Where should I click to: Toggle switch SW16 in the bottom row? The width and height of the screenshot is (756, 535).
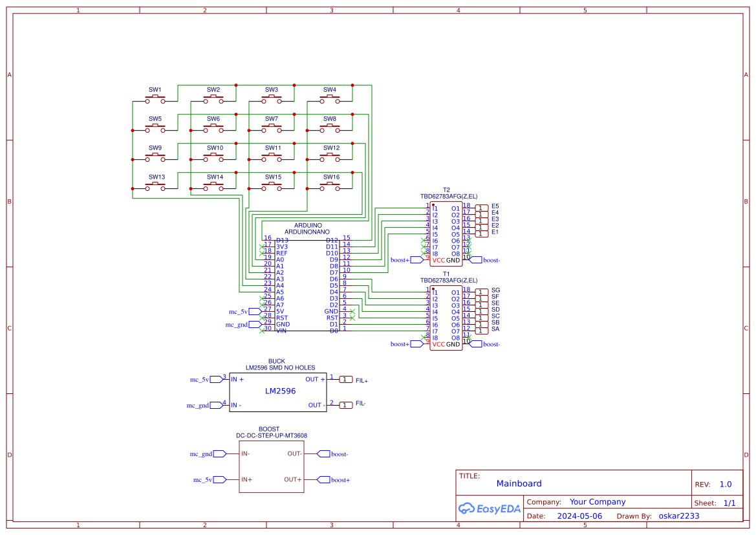330,186
